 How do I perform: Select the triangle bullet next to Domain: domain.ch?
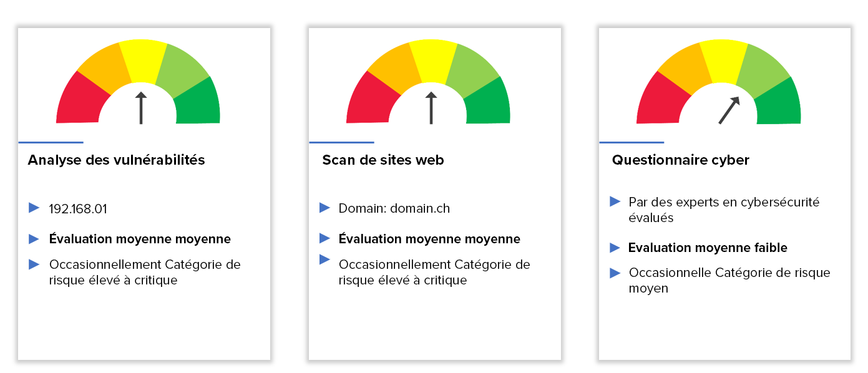click(324, 208)
